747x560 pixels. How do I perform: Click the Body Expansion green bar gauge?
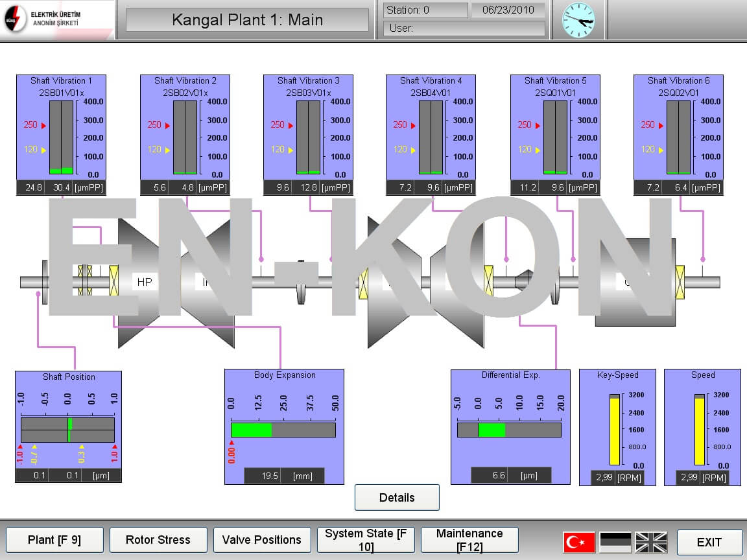tap(283, 430)
